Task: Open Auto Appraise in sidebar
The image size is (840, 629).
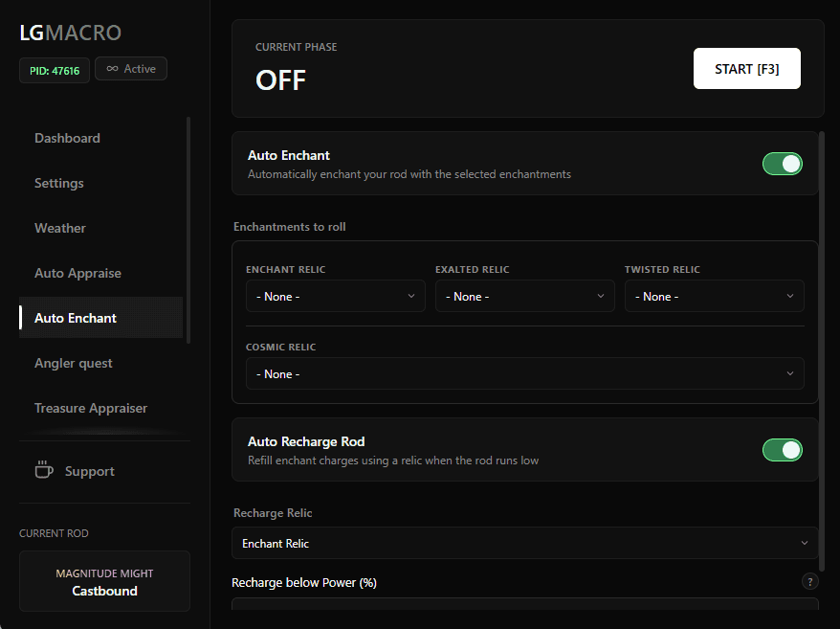Action: 100,273
